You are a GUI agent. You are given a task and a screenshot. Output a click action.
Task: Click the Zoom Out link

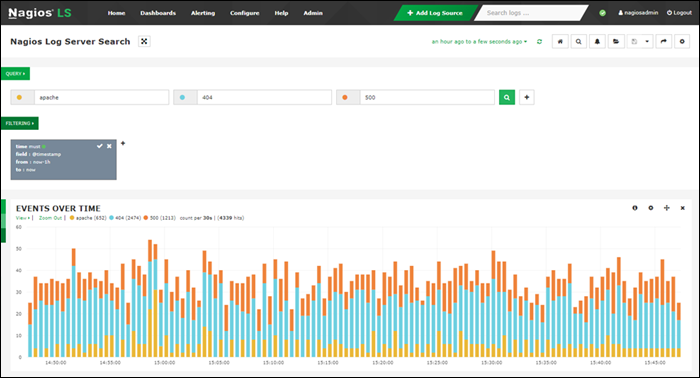pyautogui.click(x=50, y=218)
